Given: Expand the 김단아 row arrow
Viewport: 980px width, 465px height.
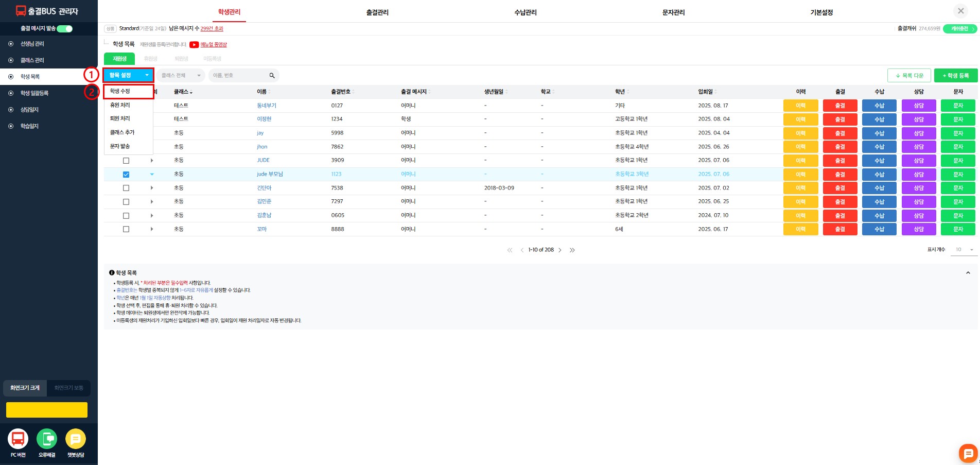Looking at the screenshot, I should pyautogui.click(x=152, y=188).
